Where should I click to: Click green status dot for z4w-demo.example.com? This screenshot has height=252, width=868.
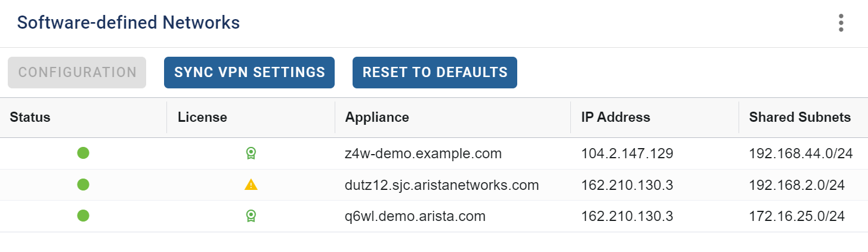(x=84, y=153)
